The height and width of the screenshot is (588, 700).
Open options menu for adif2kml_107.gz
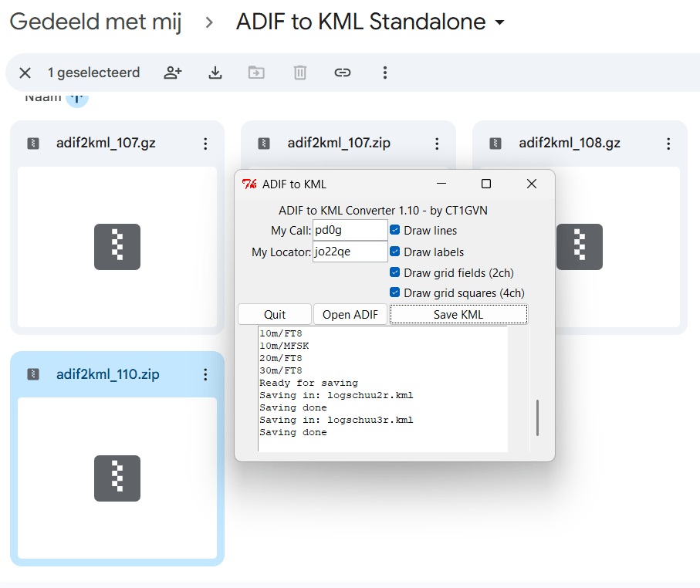[x=205, y=144]
